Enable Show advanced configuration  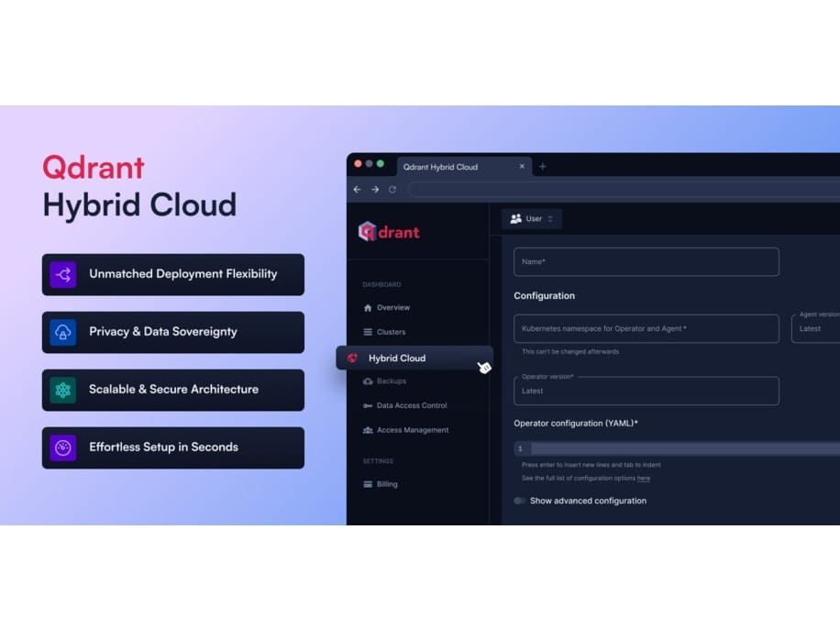[519, 501]
